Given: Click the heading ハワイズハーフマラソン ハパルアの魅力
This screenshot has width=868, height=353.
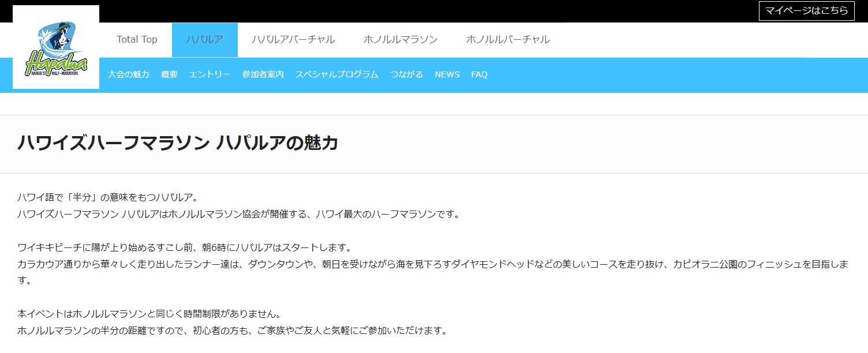Looking at the screenshot, I should tap(178, 143).
